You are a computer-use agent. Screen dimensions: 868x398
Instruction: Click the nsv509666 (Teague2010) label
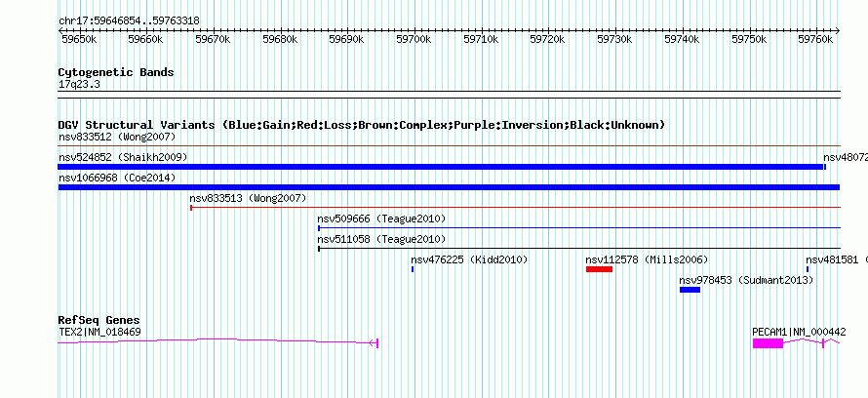[x=381, y=219]
